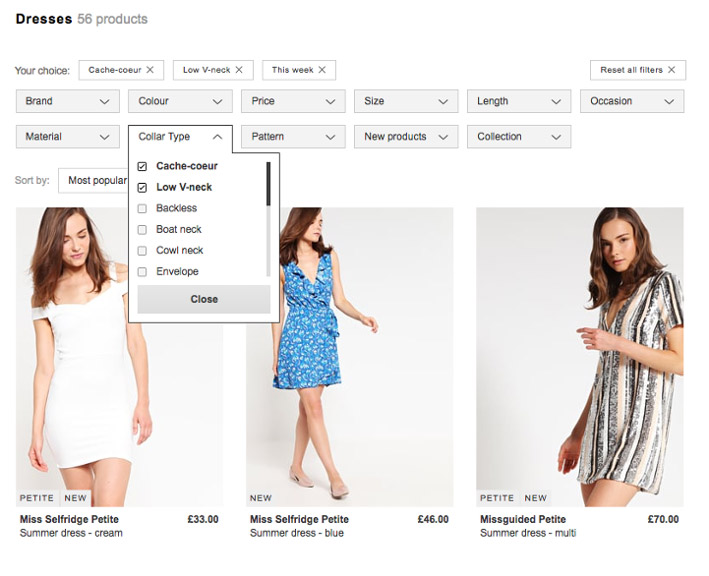This screenshot has height=576, width=709.
Task: Open the Size filter dropdown
Action: (x=406, y=101)
